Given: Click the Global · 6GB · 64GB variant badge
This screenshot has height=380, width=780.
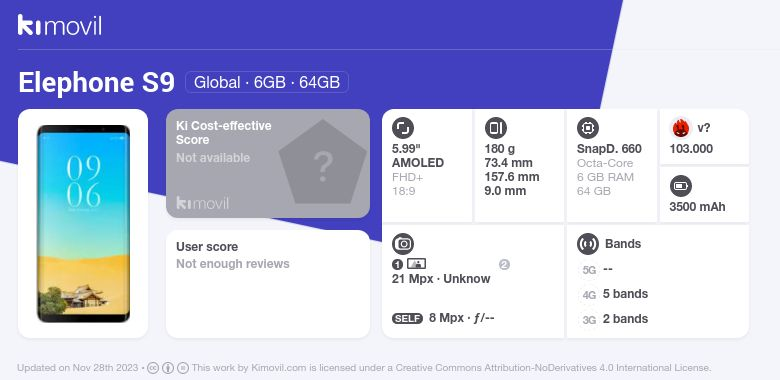Looking at the screenshot, I should 267,82.
